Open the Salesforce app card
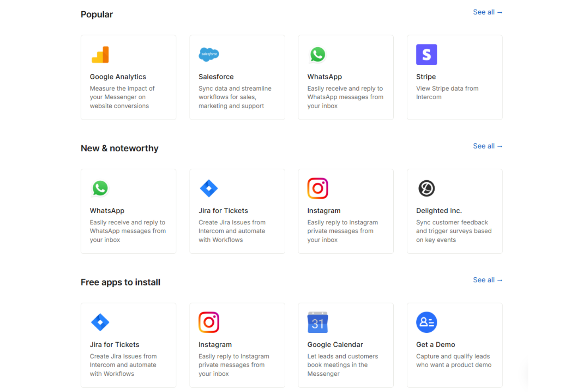This screenshot has height=392, width=588. pos(237,77)
